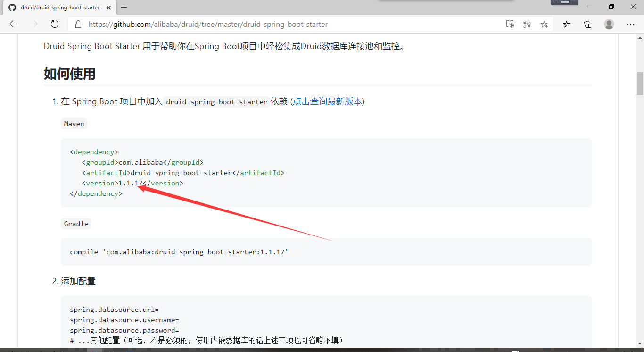Open the Translate page tool
This screenshot has width=644, height=352.
[x=527, y=24]
